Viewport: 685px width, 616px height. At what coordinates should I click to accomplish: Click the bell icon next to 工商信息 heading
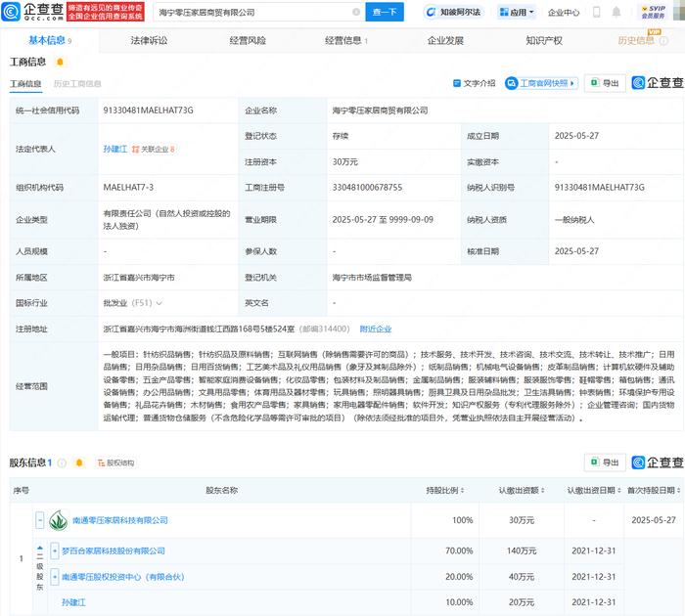click(61, 62)
